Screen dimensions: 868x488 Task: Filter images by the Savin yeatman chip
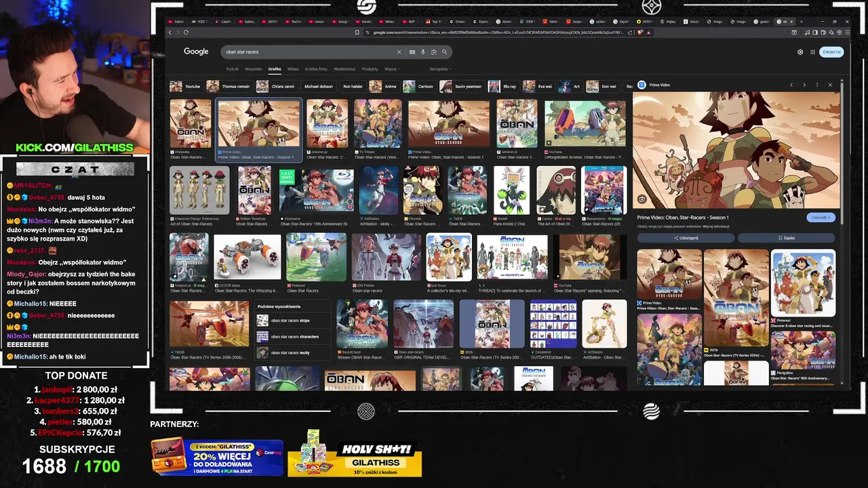(462, 86)
